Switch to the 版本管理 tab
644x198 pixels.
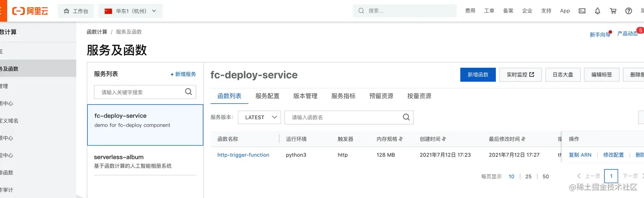[x=305, y=96]
